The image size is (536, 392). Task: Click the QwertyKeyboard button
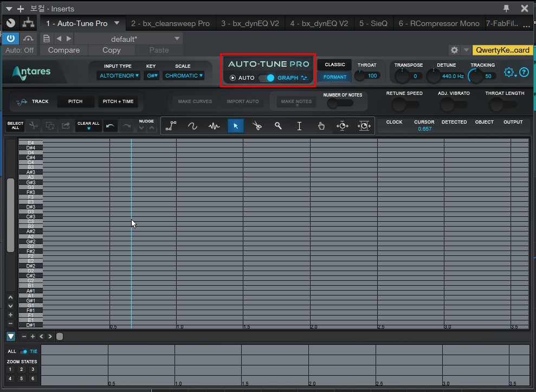tap(502, 50)
